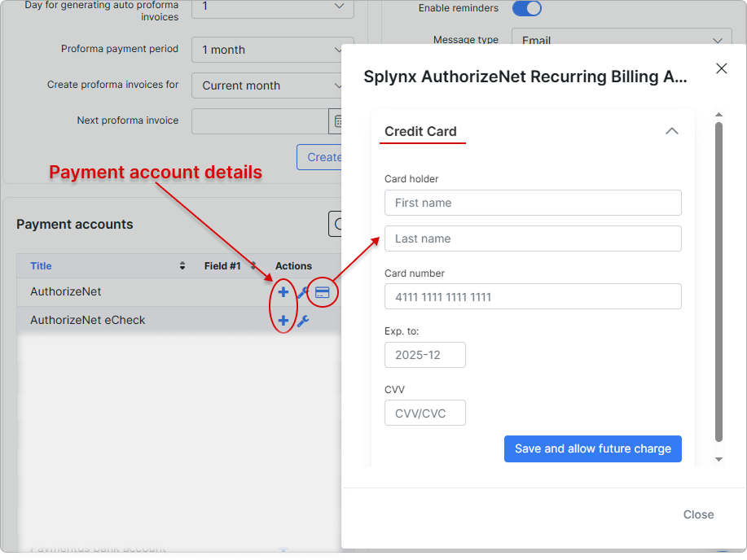Image resolution: width=747 pixels, height=560 pixels.
Task: Click the calendar icon beside Next proforma invoice
Action: (337, 121)
